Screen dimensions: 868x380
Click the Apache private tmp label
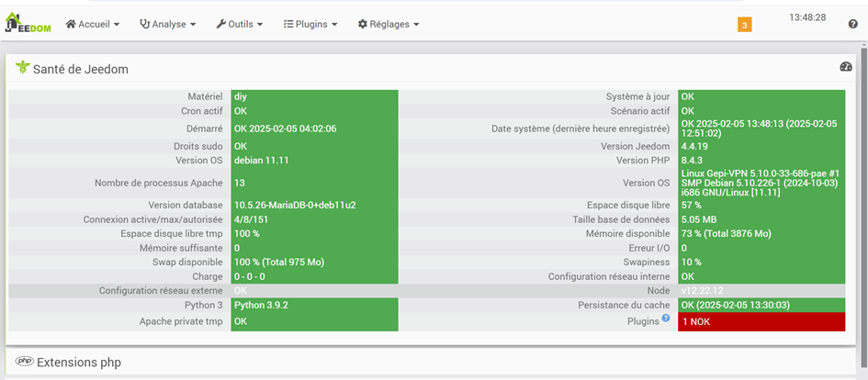tap(181, 321)
